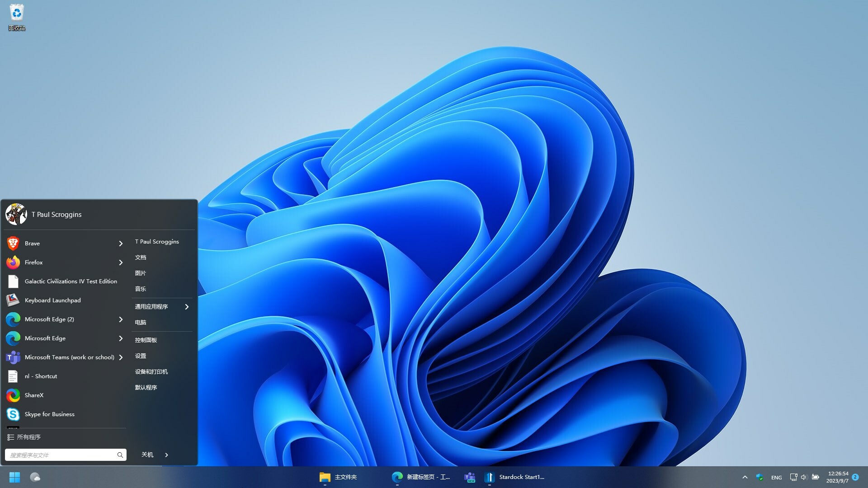Screen dimensions: 868x488
Task: Click the 关机 shutdown button
Action: [147, 455]
